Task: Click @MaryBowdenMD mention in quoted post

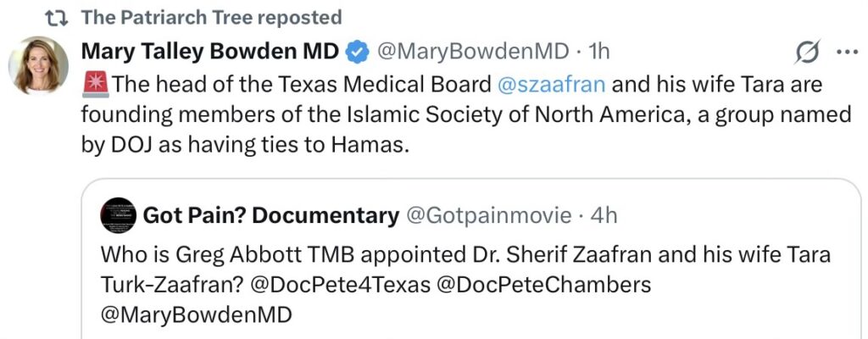Action: 196,315
